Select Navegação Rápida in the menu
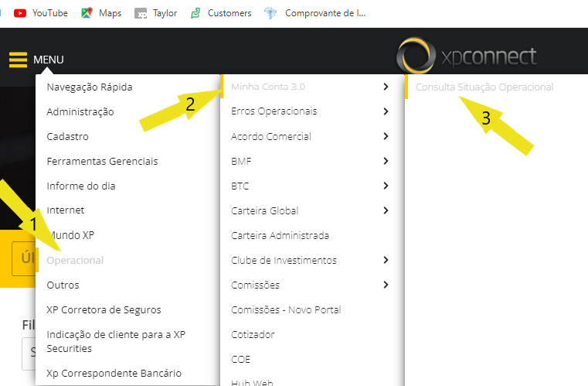588x386 pixels. pos(90,87)
